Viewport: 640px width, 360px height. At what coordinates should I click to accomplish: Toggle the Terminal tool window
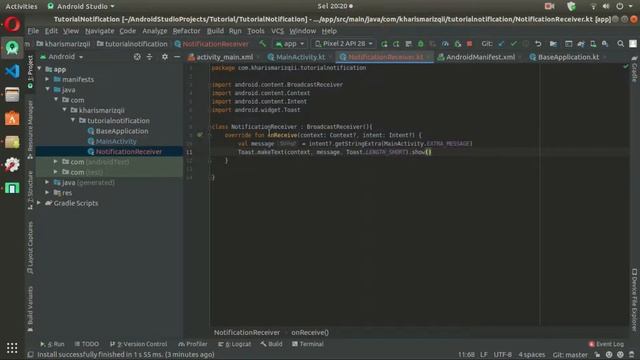[308, 344]
